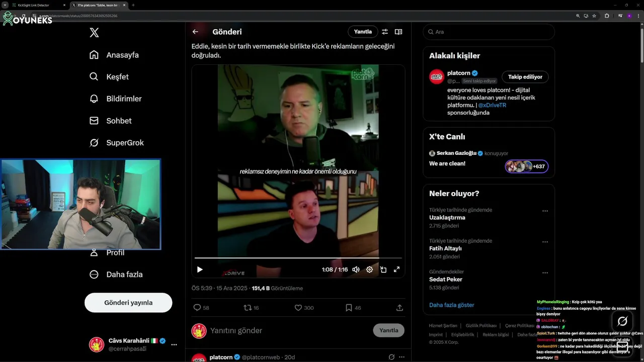Open more options on the platcorn reply
This screenshot has height=362, width=644.
point(401,357)
